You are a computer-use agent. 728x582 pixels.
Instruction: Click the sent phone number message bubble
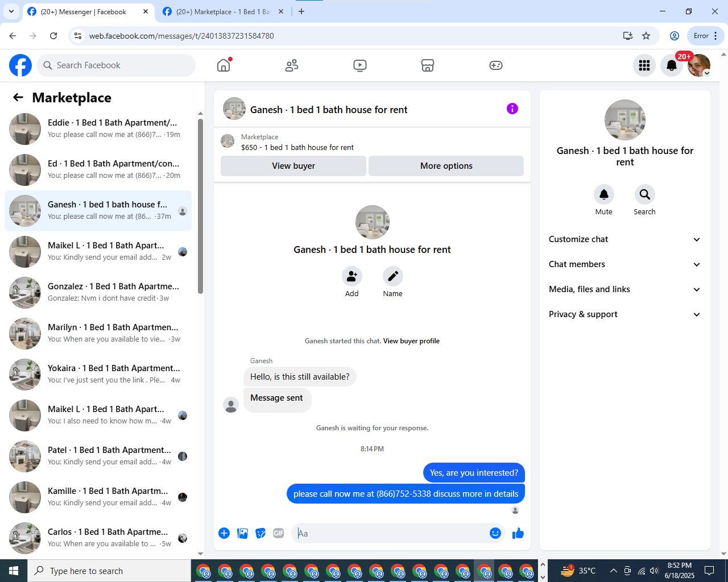pos(406,494)
